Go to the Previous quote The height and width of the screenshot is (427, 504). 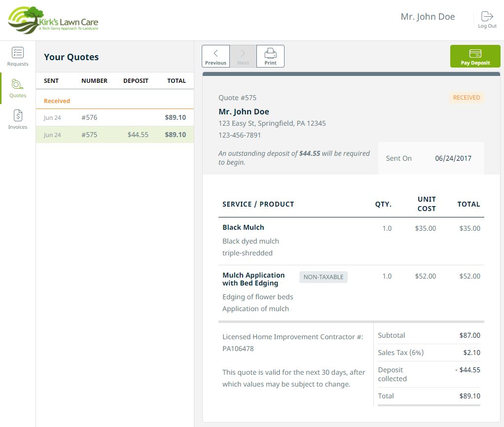[x=216, y=56]
